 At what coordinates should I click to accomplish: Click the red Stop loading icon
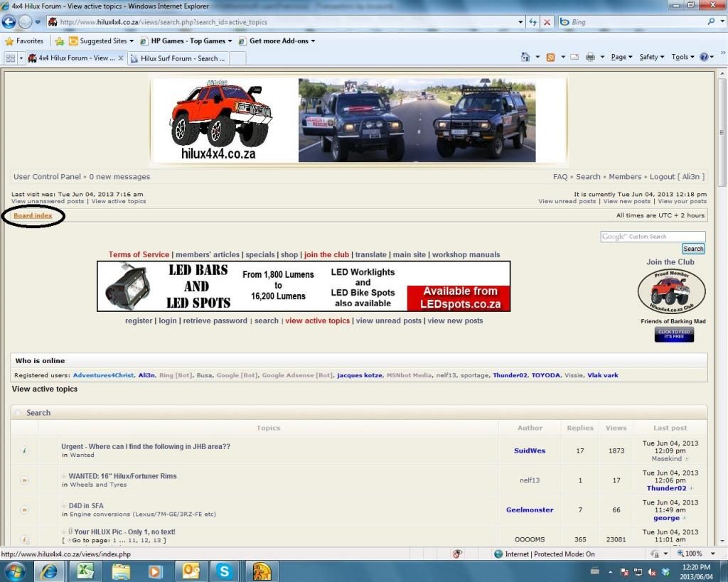point(547,22)
